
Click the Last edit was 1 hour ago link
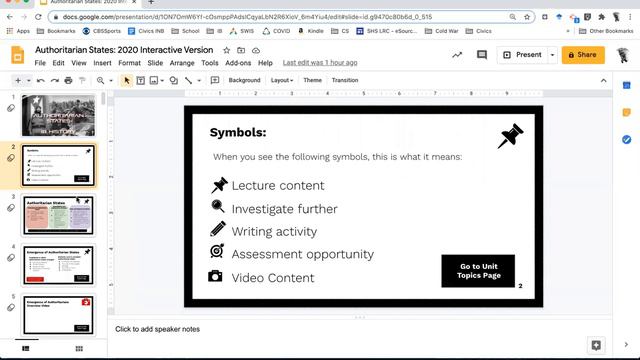[x=320, y=63]
